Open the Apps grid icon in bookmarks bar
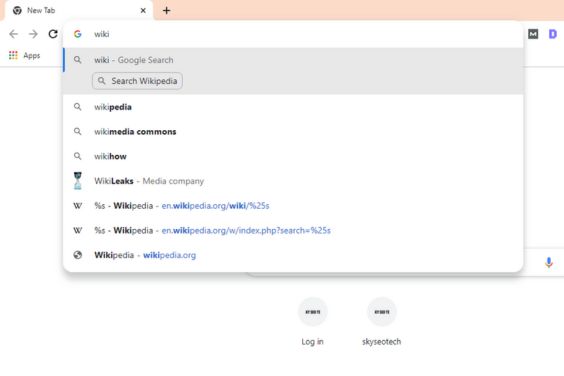 (13, 55)
